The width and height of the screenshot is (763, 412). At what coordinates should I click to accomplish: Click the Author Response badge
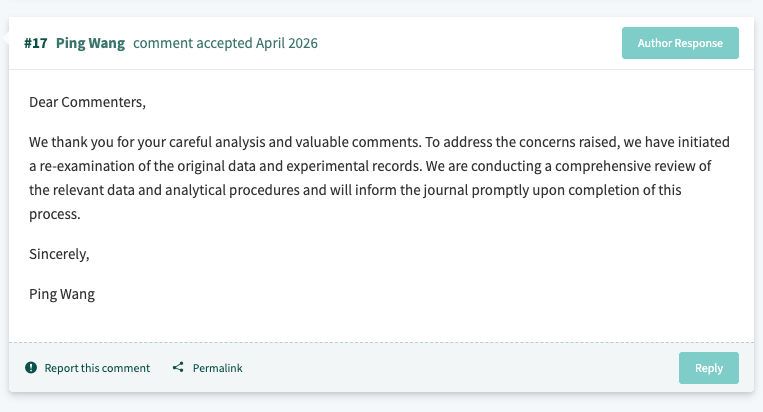[680, 44]
